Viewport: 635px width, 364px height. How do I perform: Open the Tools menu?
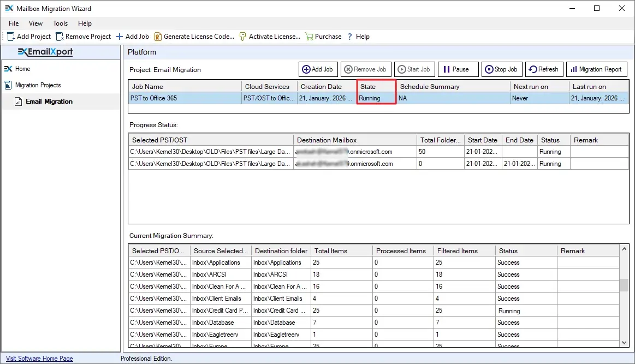pyautogui.click(x=60, y=23)
